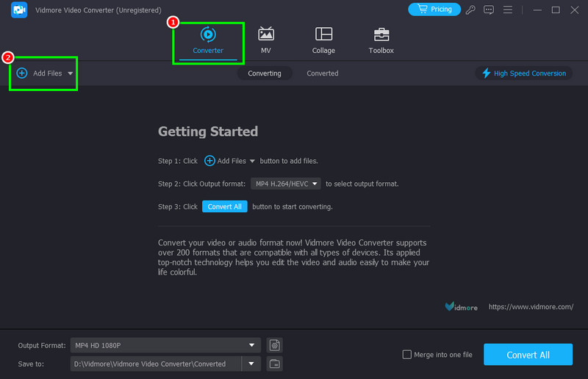This screenshot has height=379, width=588.
Task: Open the save folder icon
Action: 274,364
